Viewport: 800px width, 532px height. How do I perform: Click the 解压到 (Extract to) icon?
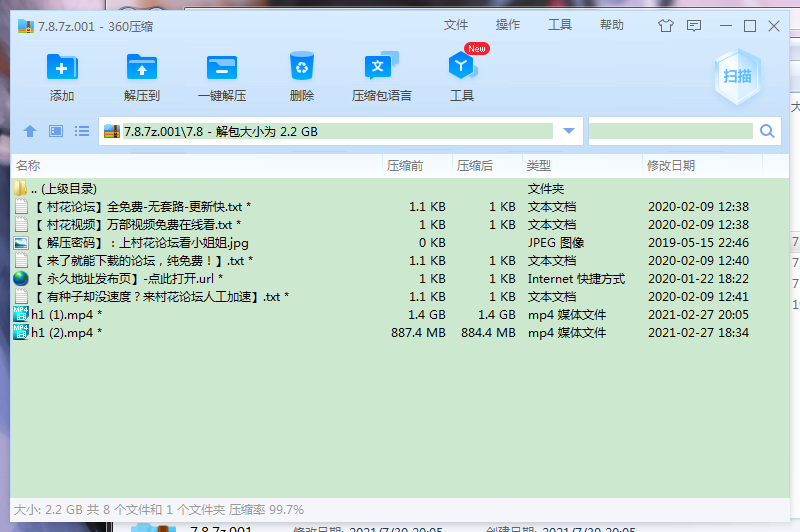142,68
